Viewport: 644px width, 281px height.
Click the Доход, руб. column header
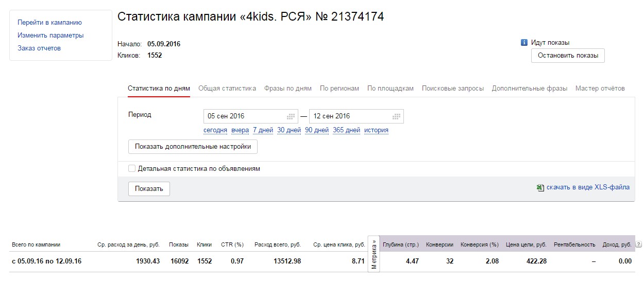click(x=617, y=245)
